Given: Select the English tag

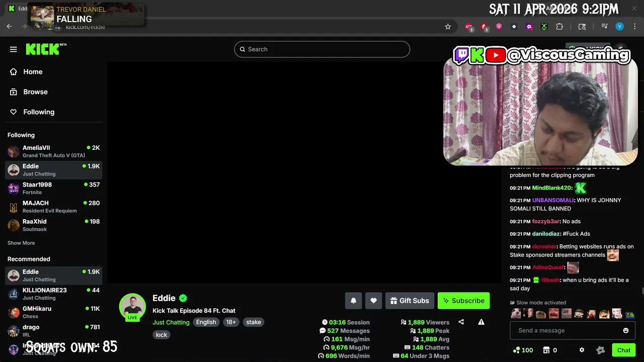Looking at the screenshot, I should click(206, 322).
